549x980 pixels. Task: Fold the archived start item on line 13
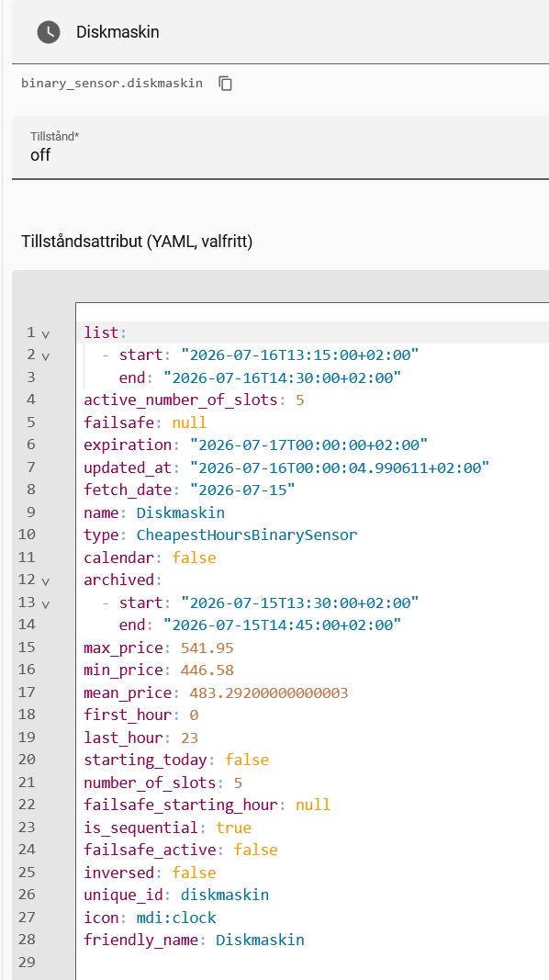(x=46, y=603)
